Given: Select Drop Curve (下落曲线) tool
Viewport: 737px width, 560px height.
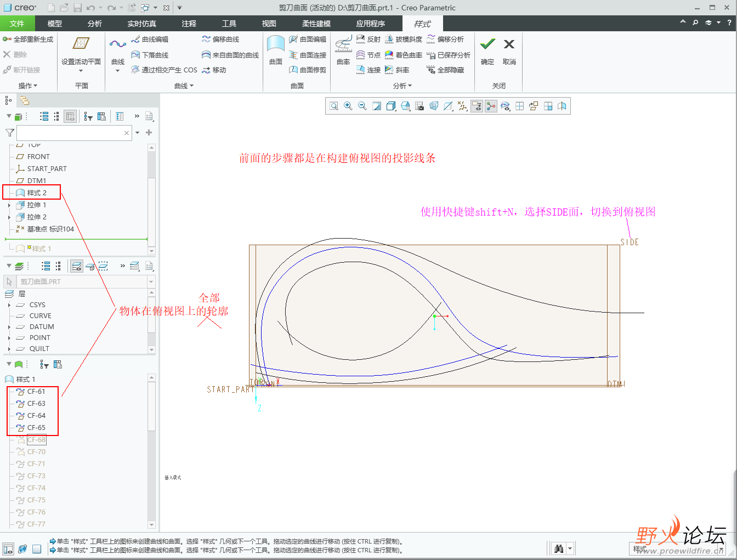Looking at the screenshot, I should click(x=150, y=55).
